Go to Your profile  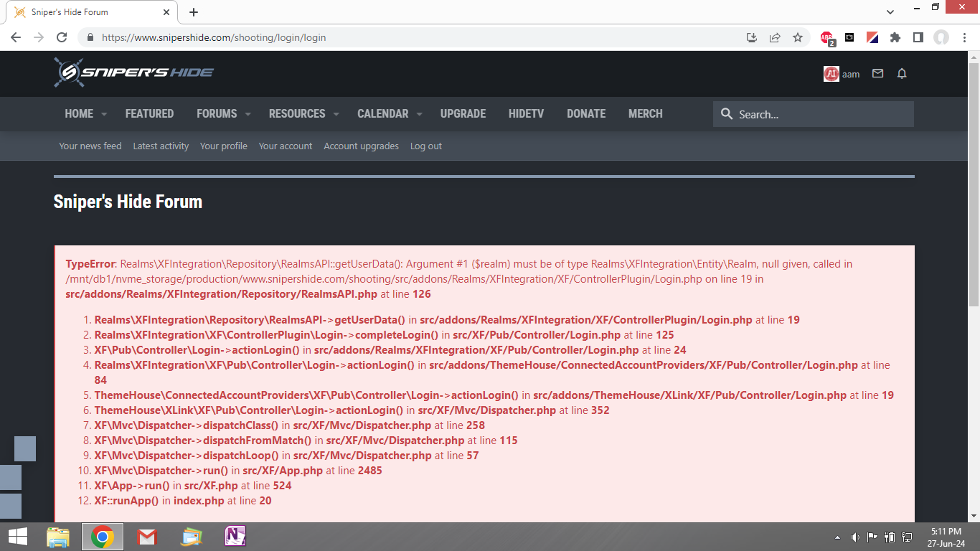coord(224,146)
